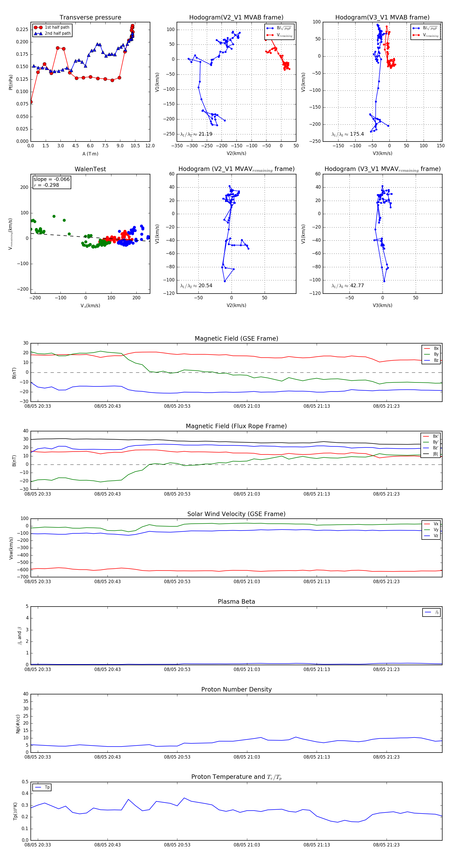Click the 'Tp(10^6K)' y-axis label
This screenshot has height=868, width=473.
[x=15, y=811]
